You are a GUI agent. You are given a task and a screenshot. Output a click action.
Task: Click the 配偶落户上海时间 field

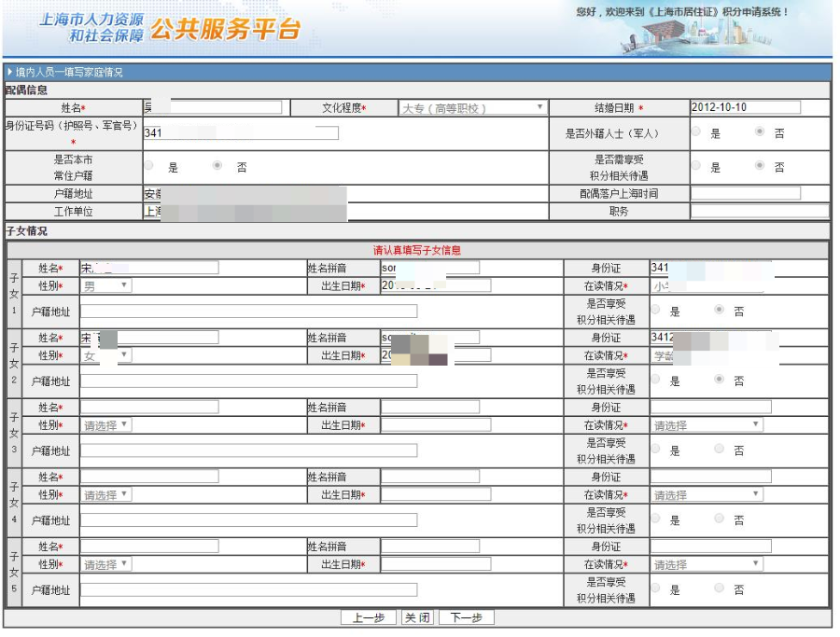click(x=745, y=193)
